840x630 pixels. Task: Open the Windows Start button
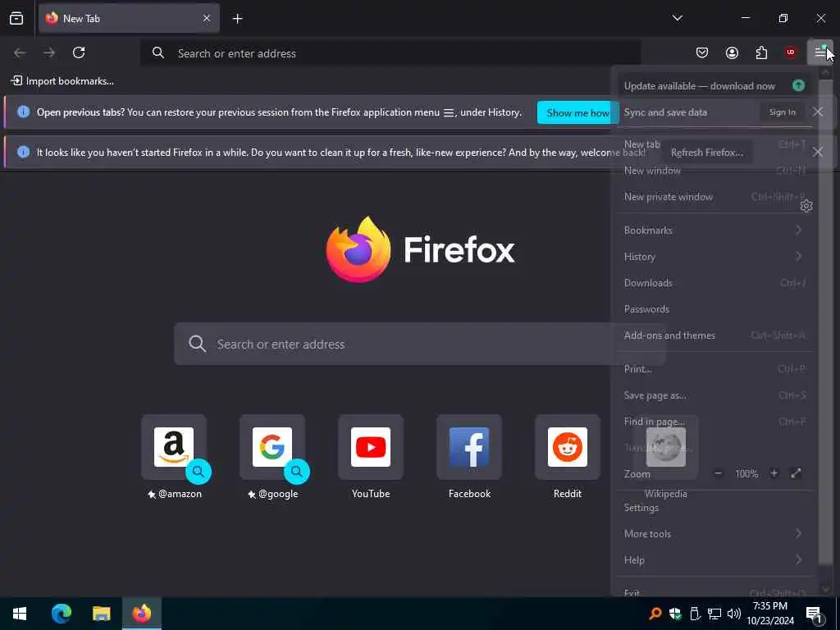click(x=20, y=614)
